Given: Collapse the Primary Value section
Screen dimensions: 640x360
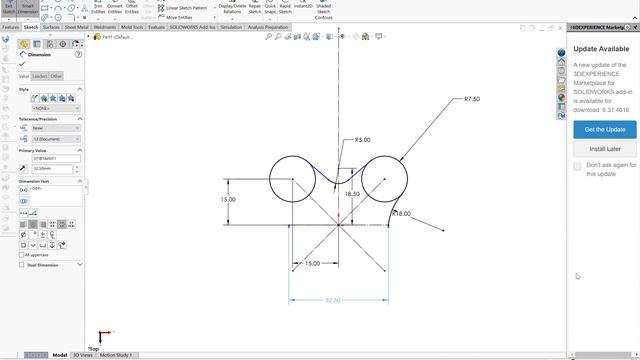Looking at the screenshot, I should pyautogui.click(x=80, y=150).
